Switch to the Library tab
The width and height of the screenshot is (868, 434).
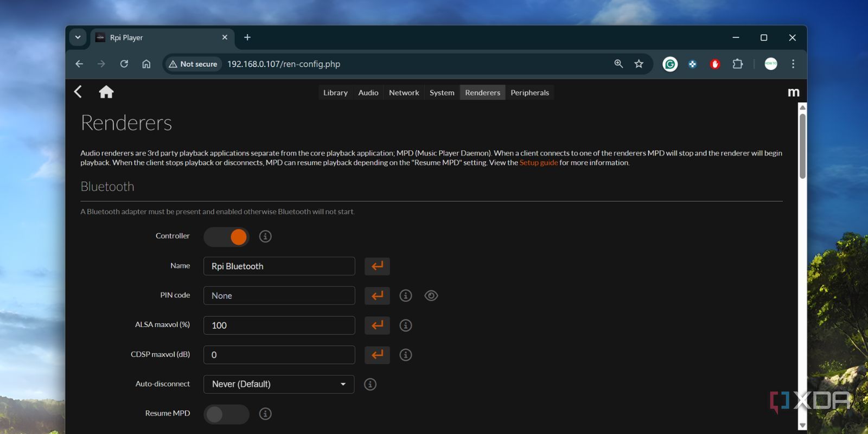(335, 93)
